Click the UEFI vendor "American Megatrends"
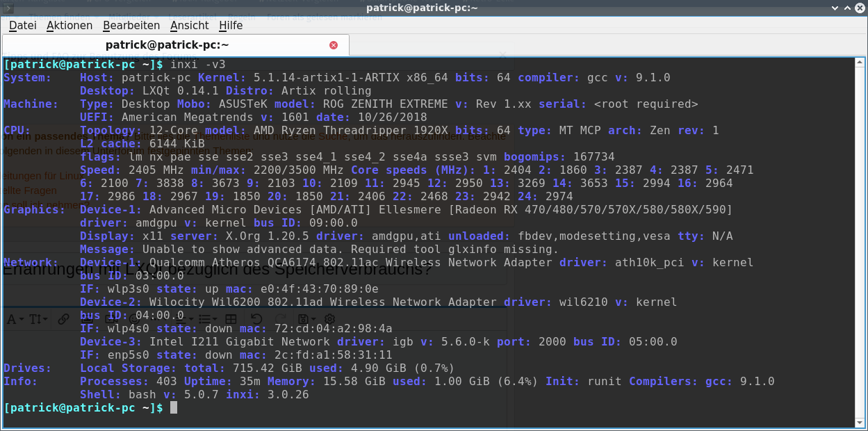This screenshot has width=868, height=431. click(188, 117)
